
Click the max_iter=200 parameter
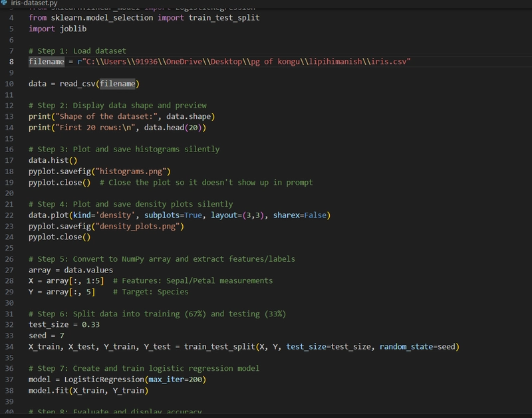[x=175, y=379]
